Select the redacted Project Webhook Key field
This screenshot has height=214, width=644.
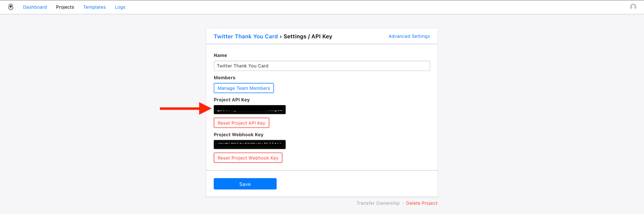pyautogui.click(x=250, y=145)
